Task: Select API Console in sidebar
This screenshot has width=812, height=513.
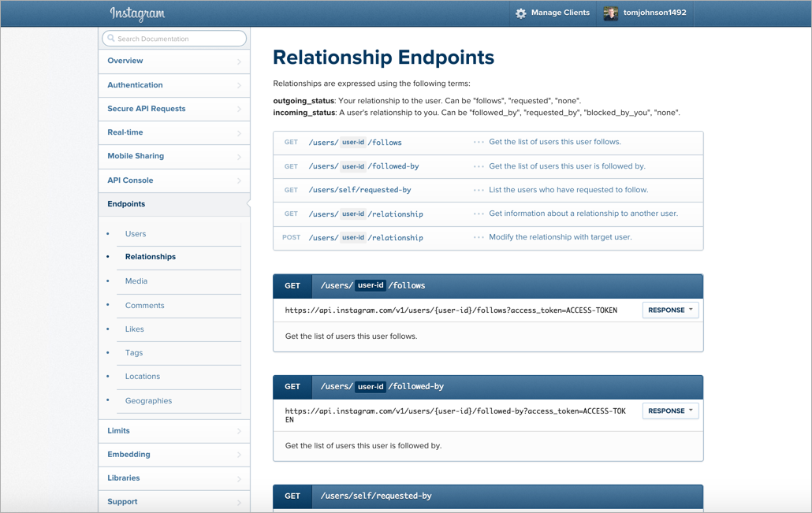Action: click(130, 180)
